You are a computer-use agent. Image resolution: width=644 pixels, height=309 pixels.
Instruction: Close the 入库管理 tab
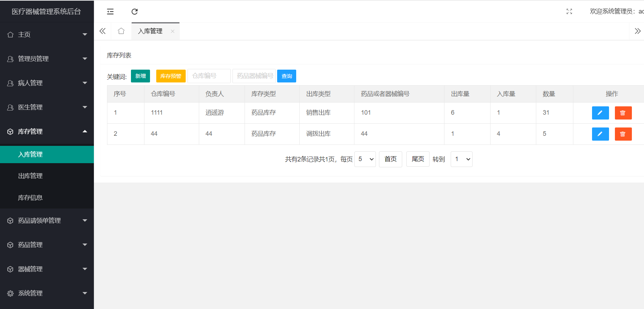pyautogui.click(x=173, y=31)
